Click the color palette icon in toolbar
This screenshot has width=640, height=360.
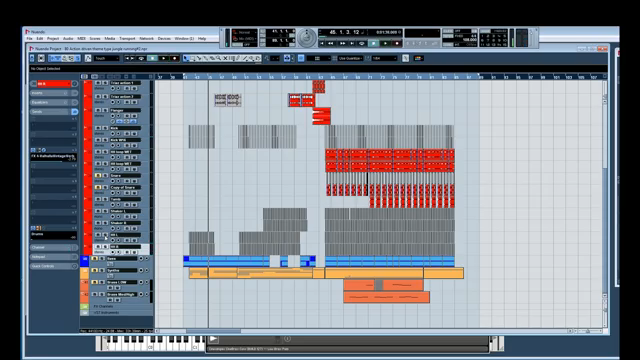pyautogui.click(x=418, y=58)
